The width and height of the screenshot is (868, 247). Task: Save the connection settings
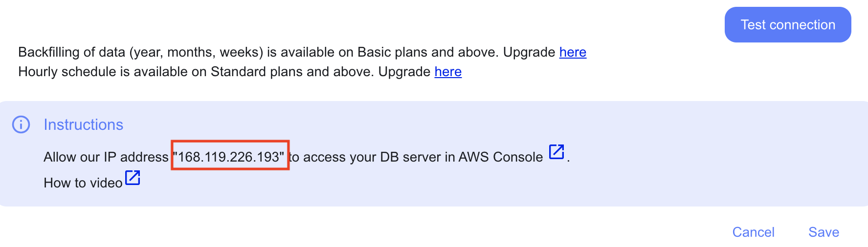pos(823,232)
